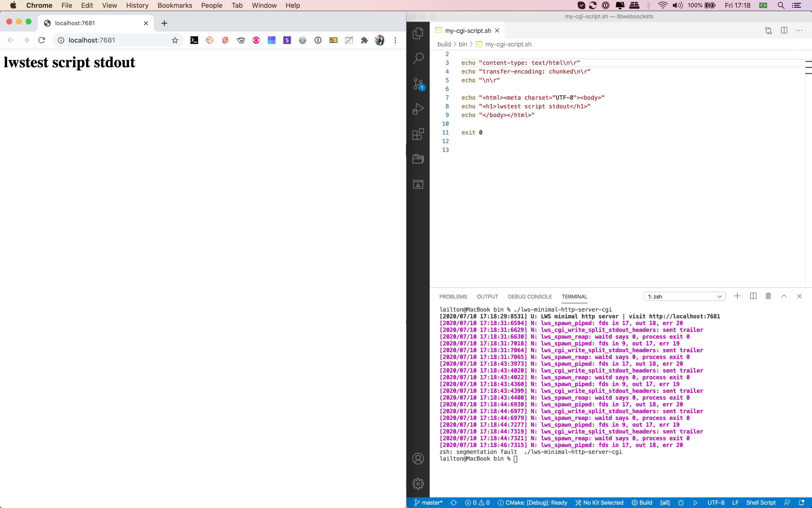Change file encoding UTF-8

(716, 503)
